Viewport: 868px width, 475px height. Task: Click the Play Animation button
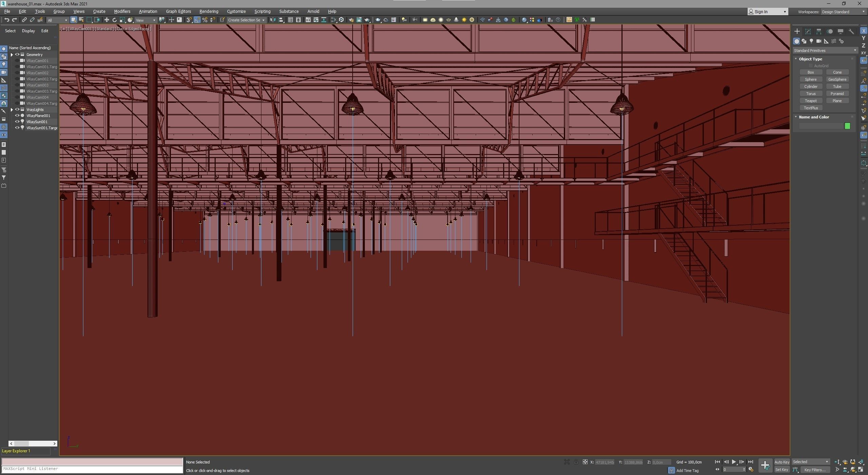(734, 462)
